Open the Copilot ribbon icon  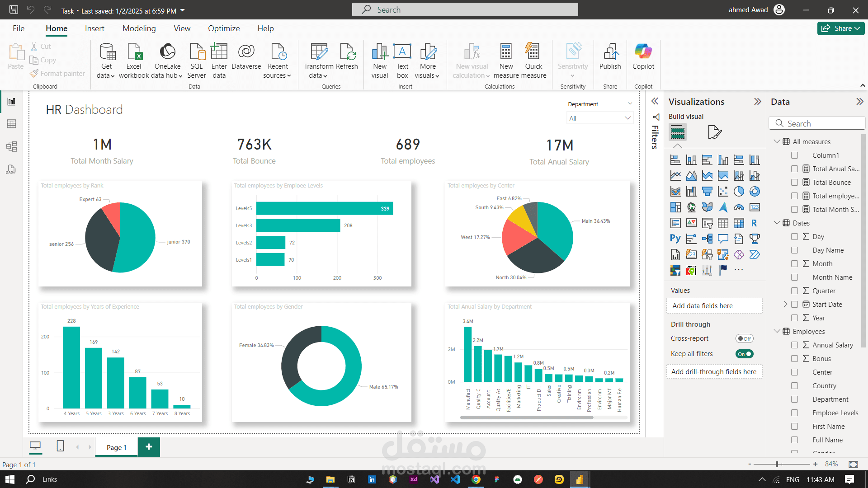pos(643,52)
